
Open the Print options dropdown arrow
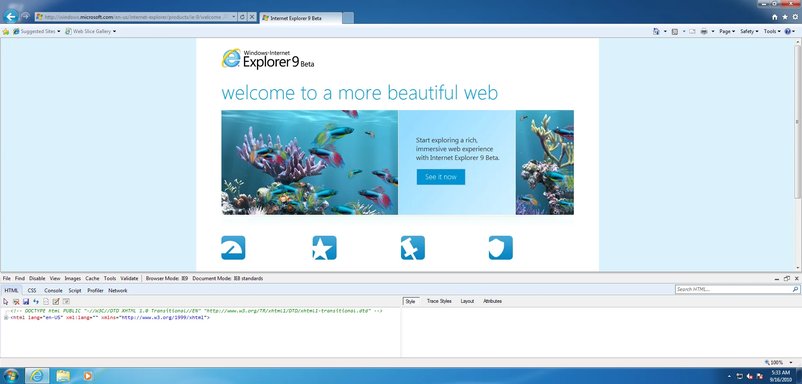[712, 32]
